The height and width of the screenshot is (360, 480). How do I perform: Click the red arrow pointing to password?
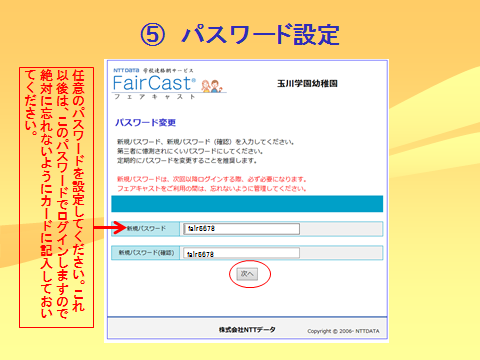pos(110,228)
